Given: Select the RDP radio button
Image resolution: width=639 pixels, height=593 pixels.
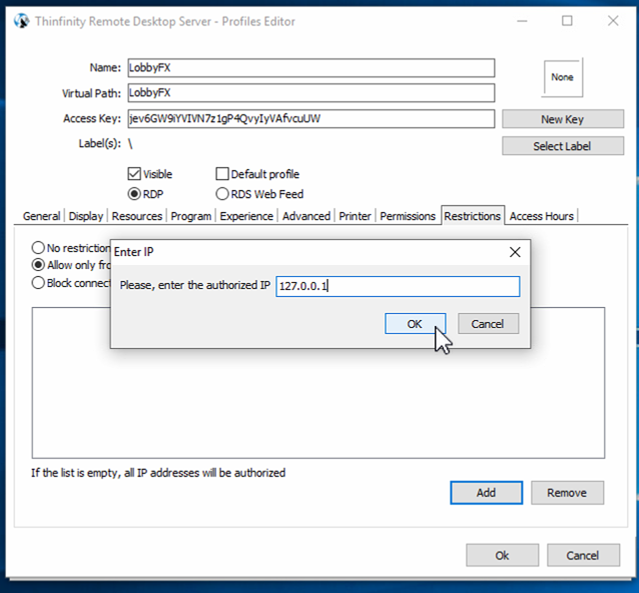Looking at the screenshot, I should [136, 194].
